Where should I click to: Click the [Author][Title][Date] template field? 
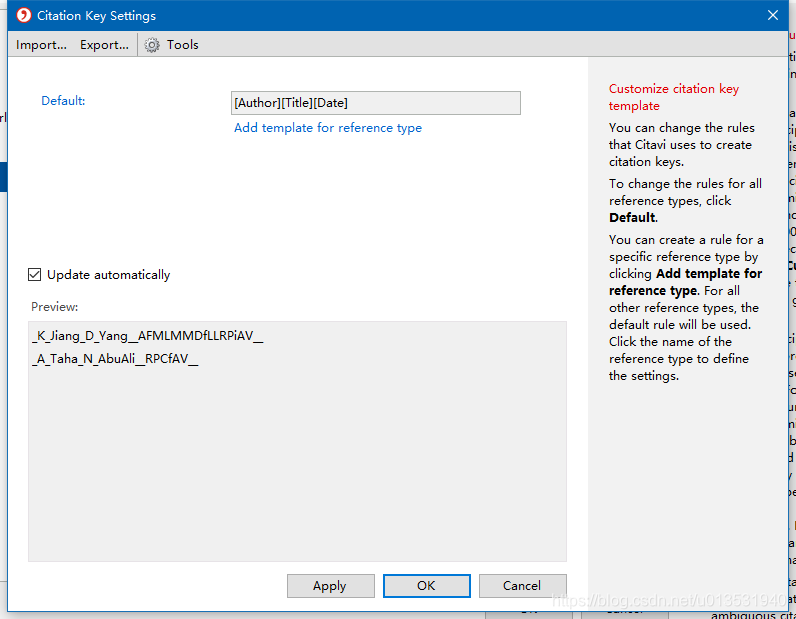[376, 103]
